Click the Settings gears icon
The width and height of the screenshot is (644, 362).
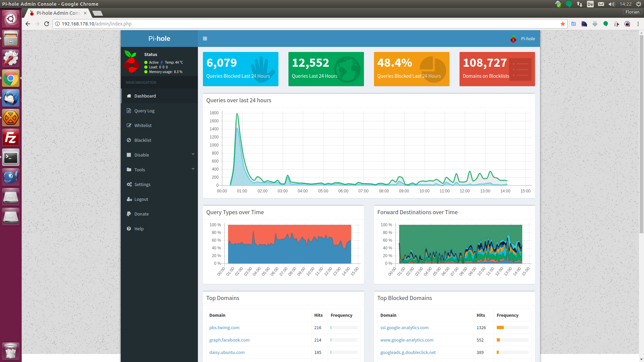129,184
